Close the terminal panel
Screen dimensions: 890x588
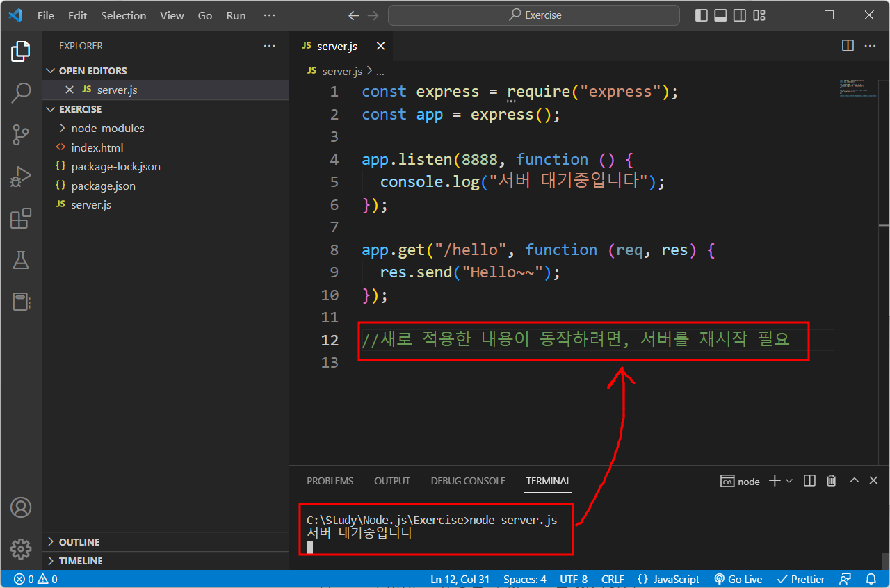pyautogui.click(x=874, y=480)
